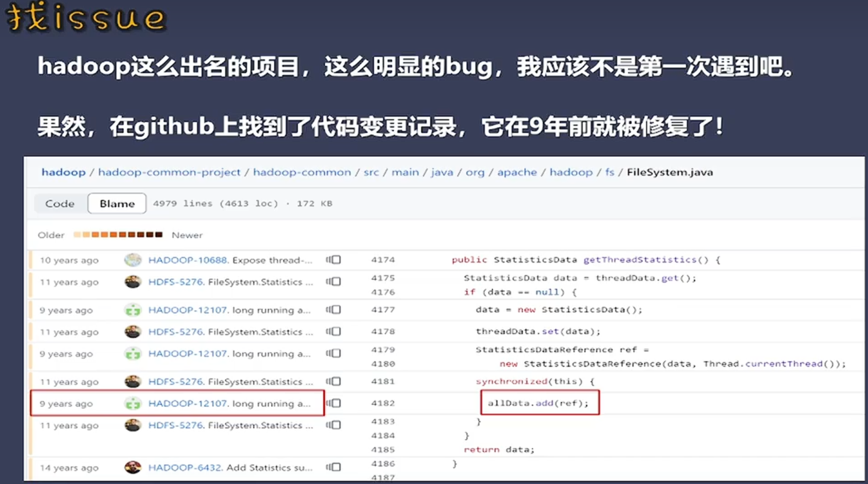868x484 pixels.
Task: Click author avatar beside HADOOP-6432 commit
Action: (133, 467)
